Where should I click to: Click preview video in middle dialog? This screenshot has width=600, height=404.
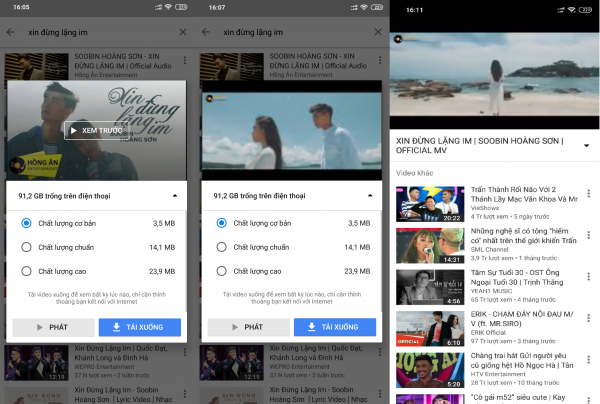coord(292,131)
